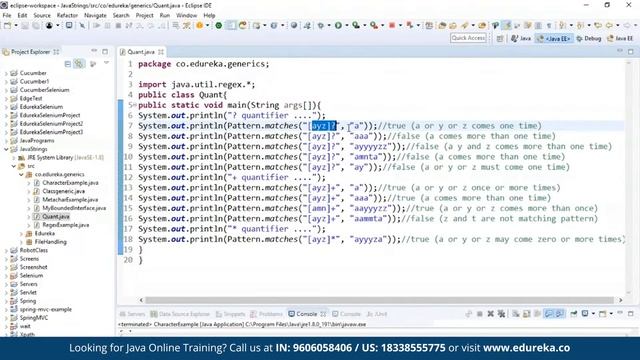The height and width of the screenshot is (360, 640).
Task: Click the editor horizontal scrollbar
Action: (x=380, y=300)
